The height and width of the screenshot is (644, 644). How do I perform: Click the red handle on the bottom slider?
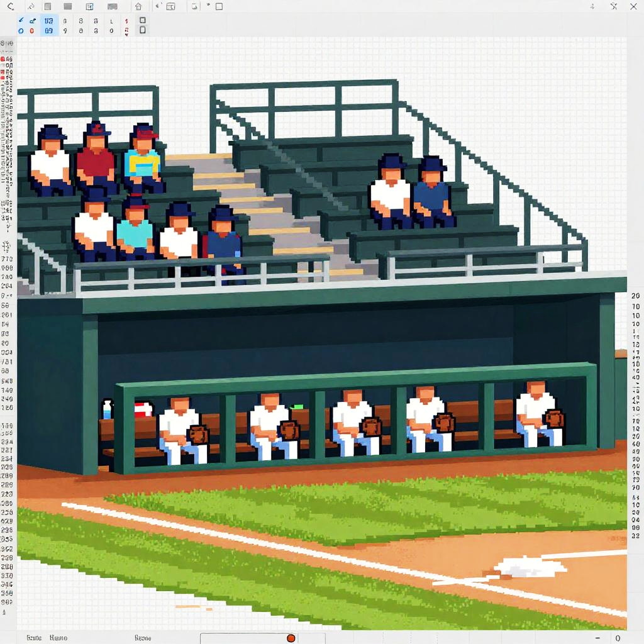pos(291,638)
